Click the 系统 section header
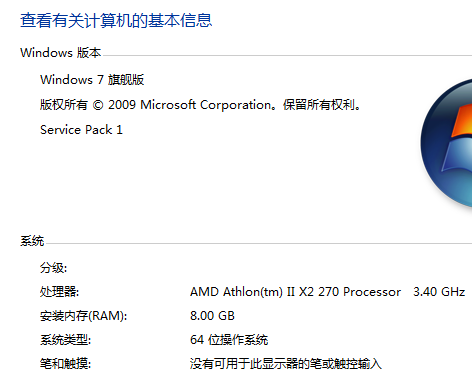This screenshot has width=472, height=380. (32, 241)
